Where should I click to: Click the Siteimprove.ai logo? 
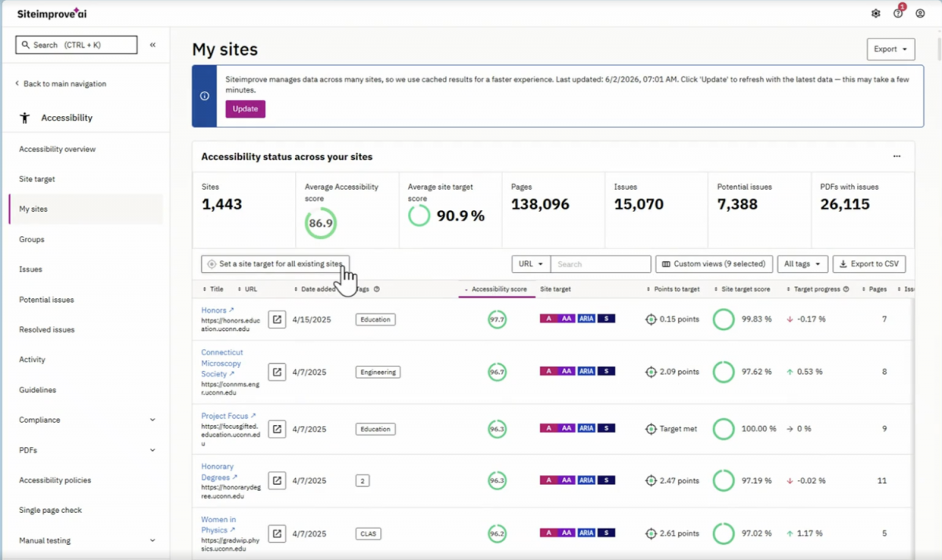52,13
